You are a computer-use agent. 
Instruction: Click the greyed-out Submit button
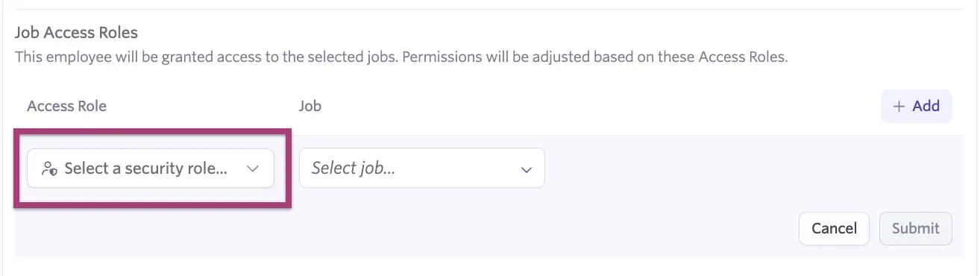point(916,228)
